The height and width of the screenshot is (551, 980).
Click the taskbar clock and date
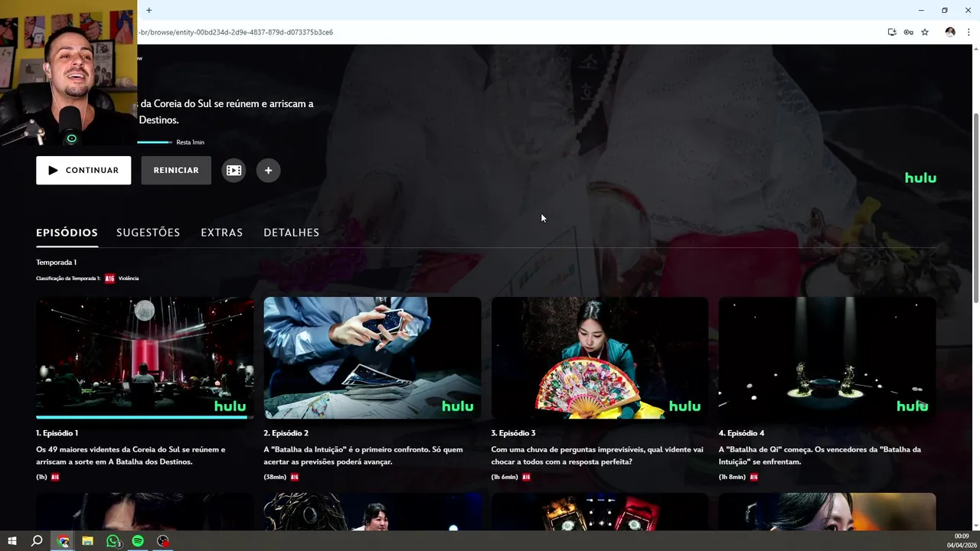click(962, 541)
